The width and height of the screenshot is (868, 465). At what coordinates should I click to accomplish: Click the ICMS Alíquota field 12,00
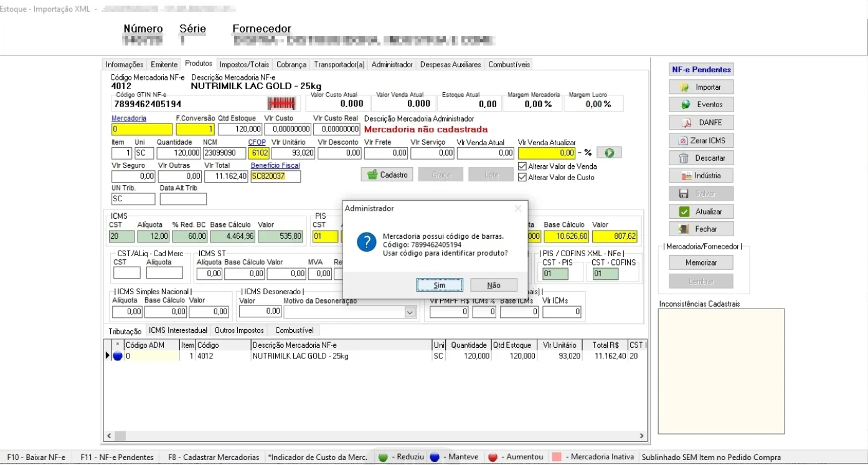(153, 236)
